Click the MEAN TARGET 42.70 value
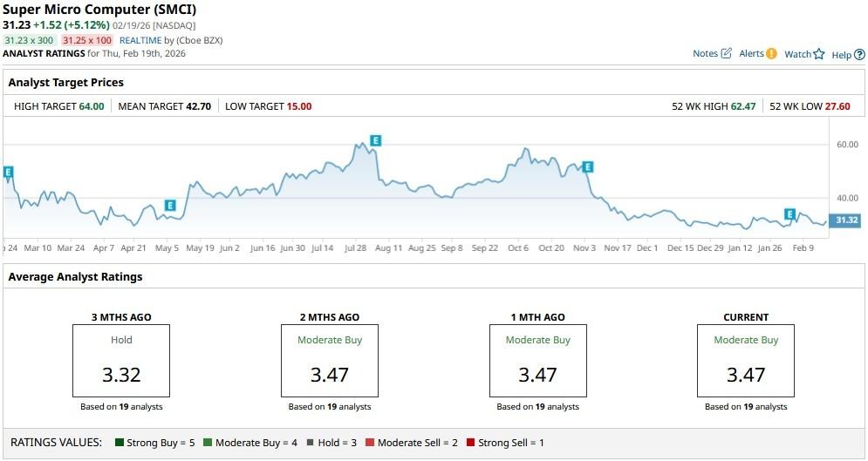Image resolution: width=868 pixels, height=461 pixels. point(198,106)
